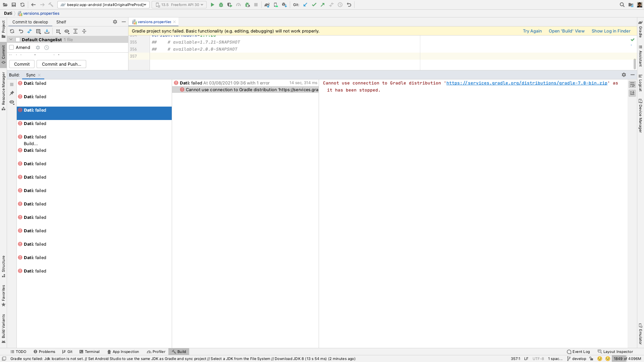
Task: Open Search Everywhere magnifier icon
Action: tap(622, 5)
